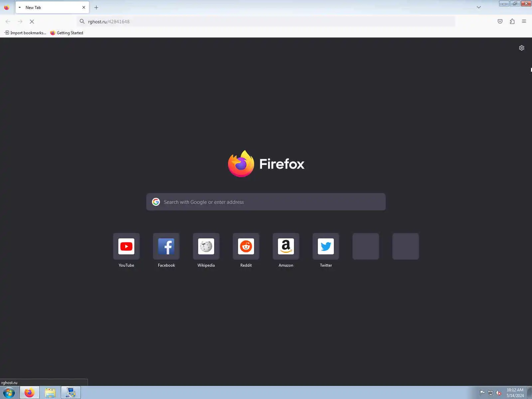Close the New Tab tab
The height and width of the screenshot is (399, 532).
tap(84, 7)
